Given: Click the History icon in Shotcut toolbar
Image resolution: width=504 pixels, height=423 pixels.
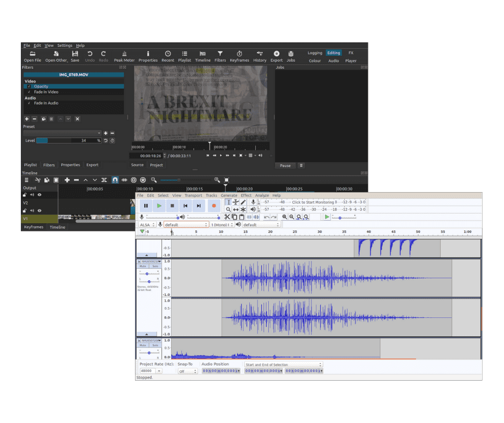Looking at the screenshot, I should (260, 54).
